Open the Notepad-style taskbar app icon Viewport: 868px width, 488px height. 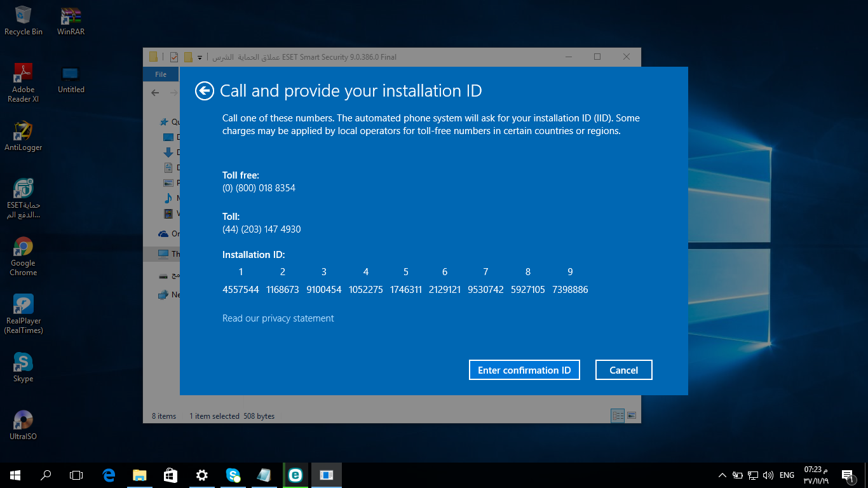point(264,475)
